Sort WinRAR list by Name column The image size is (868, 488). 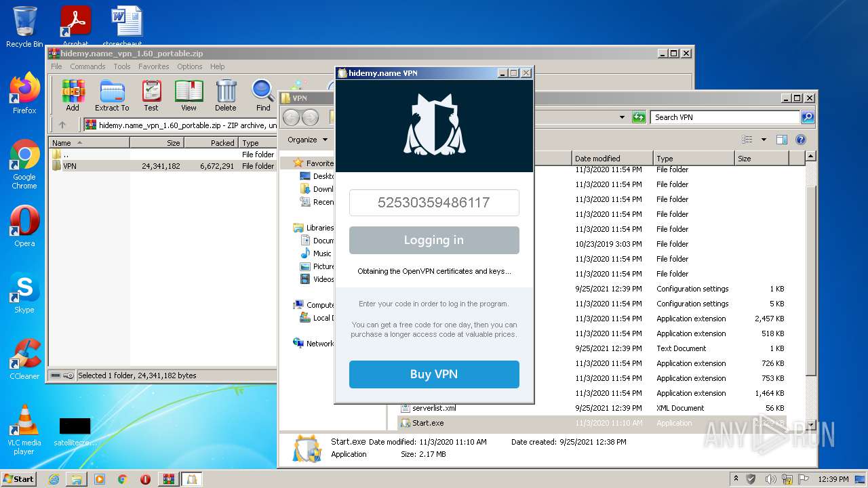[x=89, y=143]
